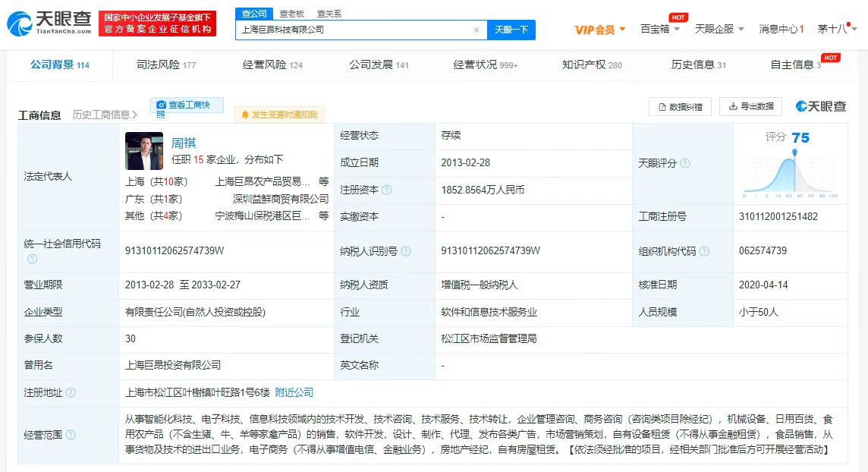This screenshot has width=868, height=472.
Task: Click the help icon next to 注册资本
Action: 386,190
